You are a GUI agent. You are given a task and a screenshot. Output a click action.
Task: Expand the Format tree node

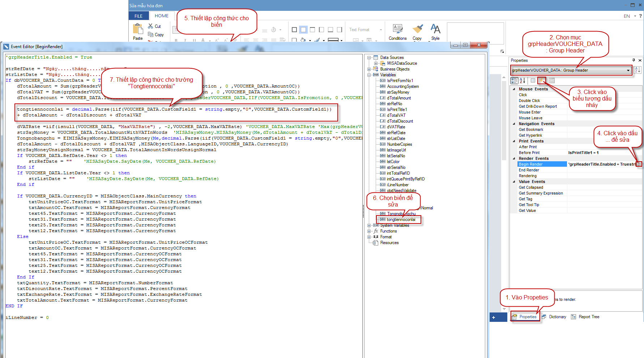[x=369, y=237]
